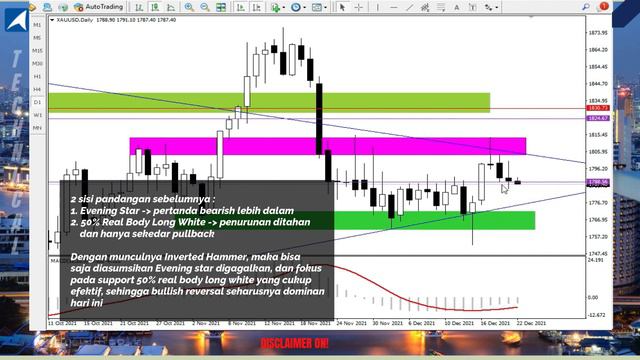
Task: Open the search magnifier icon
Action: coord(586,7)
